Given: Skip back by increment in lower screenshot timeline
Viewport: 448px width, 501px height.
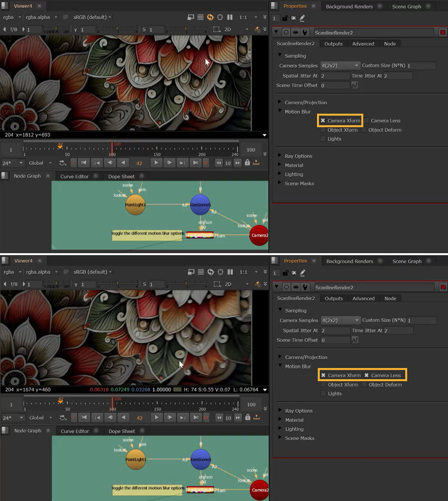Looking at the screenshot, I should coord(219,417).
